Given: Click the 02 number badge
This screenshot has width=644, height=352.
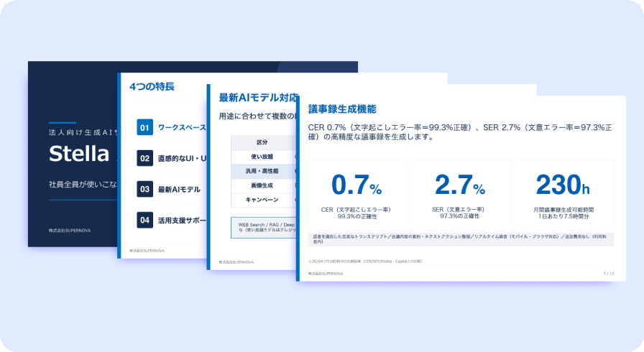Looking at the screenshot, I should [x=144, y=158].
